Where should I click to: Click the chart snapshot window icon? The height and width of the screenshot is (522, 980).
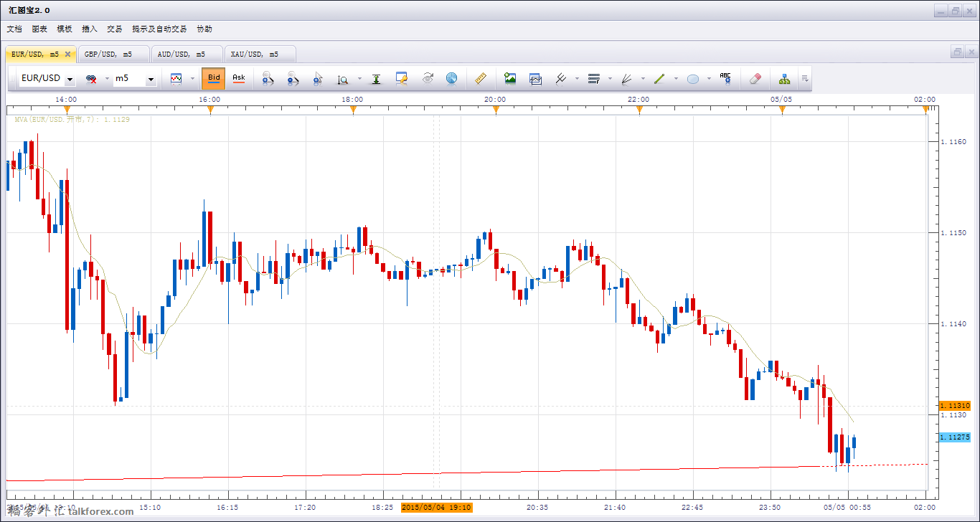pyautogui.click(x=535, y=78)
